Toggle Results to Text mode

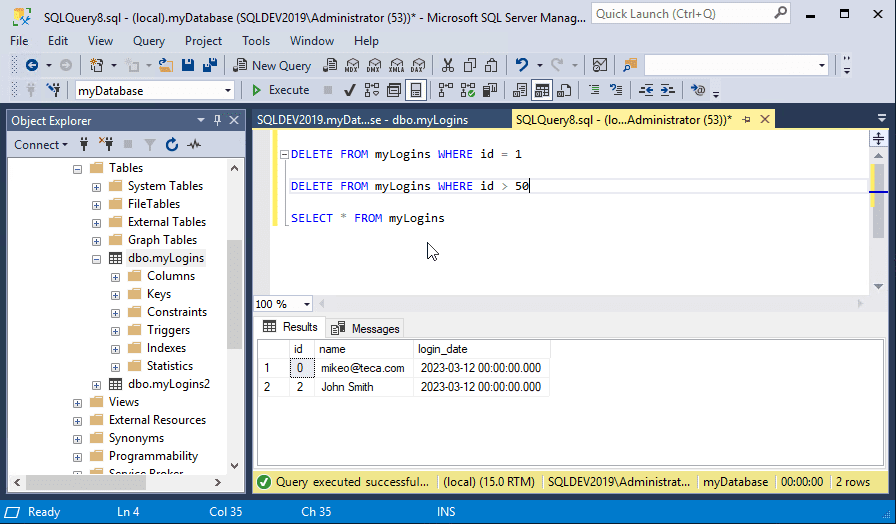tap(520, 90)
